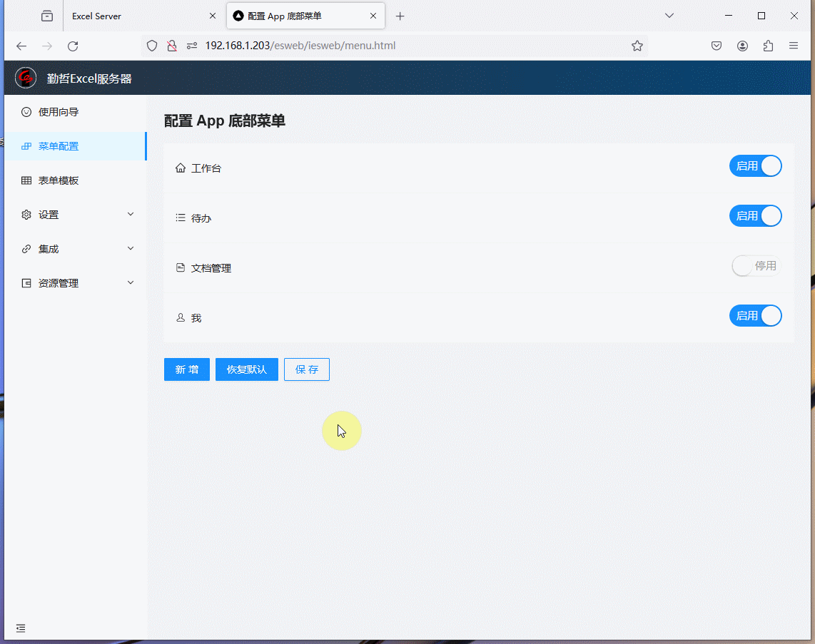Toggle the 我 menu switch off
Viewport: 815px width, 644px height.
click(755, 316)
